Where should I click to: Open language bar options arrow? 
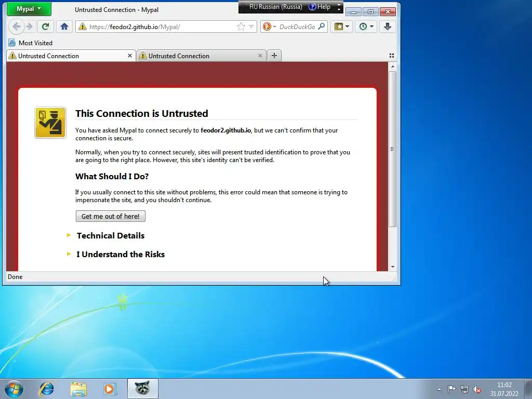[339, 9]
